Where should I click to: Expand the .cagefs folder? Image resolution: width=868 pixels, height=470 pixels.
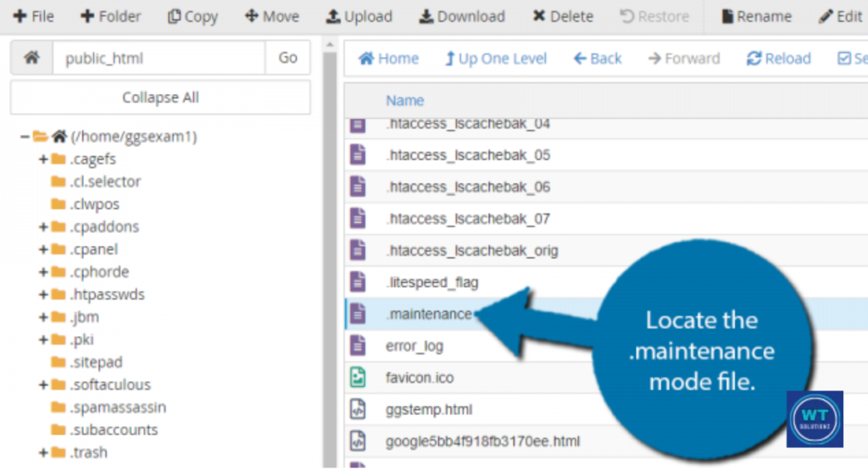[42, 159]
